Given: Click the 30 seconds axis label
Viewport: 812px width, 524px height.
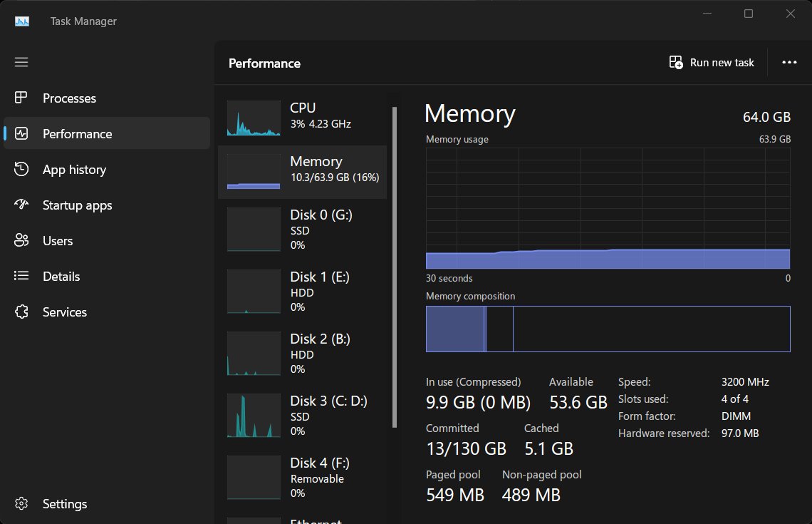Looking at the screenshot, I should coord(449,278).
